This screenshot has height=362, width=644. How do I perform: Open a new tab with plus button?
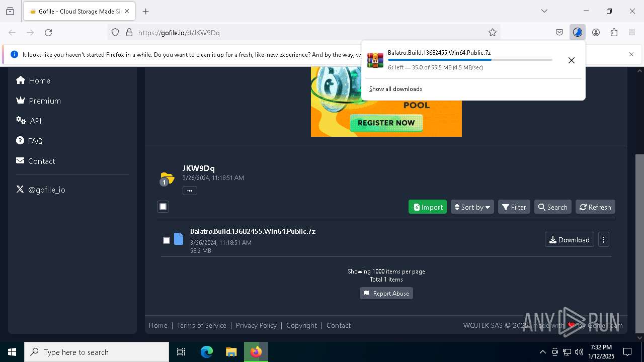146,11
